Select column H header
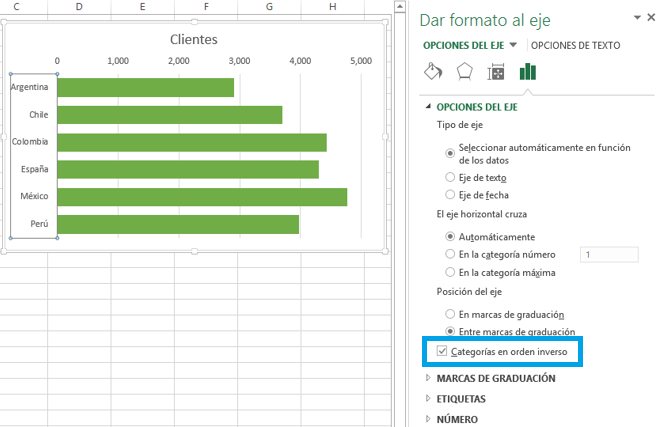Viewport: 662px width, 427px height. point(333,7)
